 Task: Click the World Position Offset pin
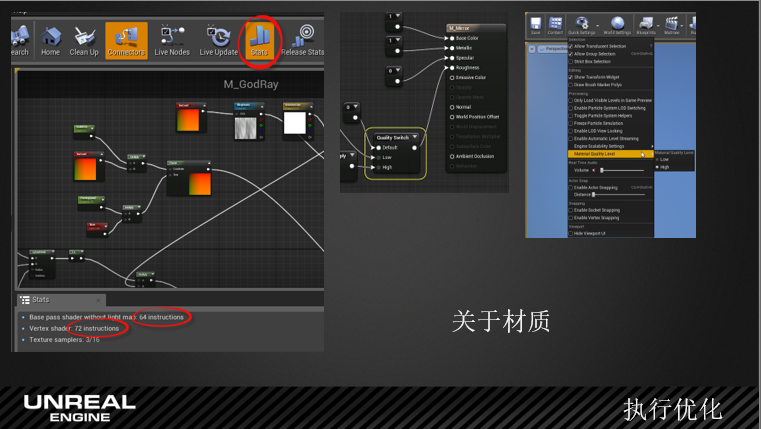(x=452, y=117)
